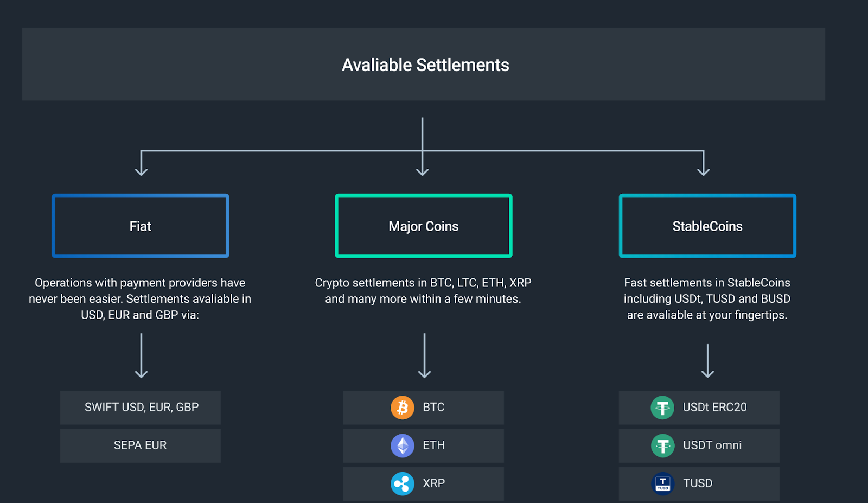Click the Tether icon beside USDT omni
This screenshot has height=503, width=868.
point(662,445)
